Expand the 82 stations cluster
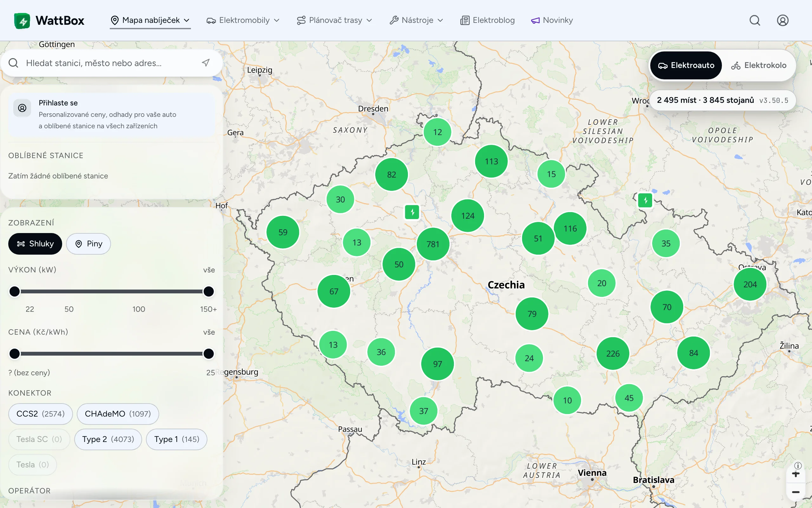 392,175
